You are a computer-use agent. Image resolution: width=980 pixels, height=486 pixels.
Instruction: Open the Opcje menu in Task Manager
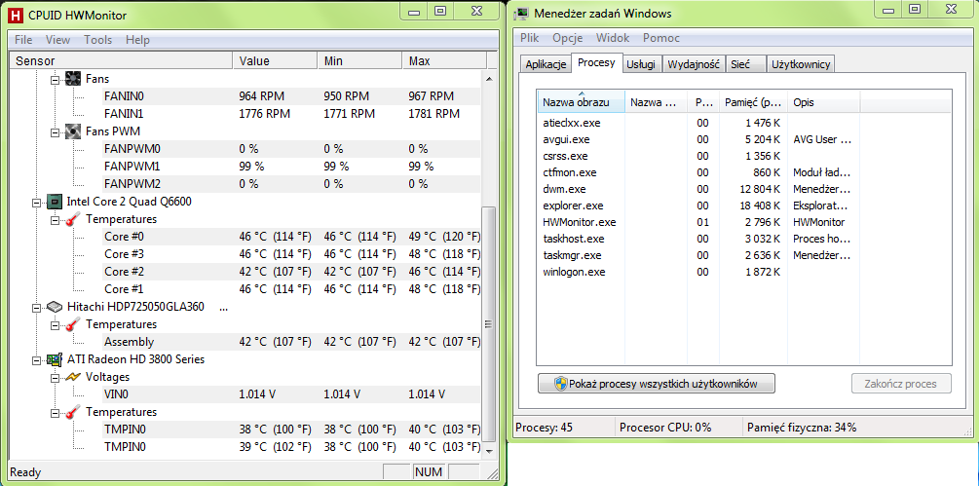point(568,37)
